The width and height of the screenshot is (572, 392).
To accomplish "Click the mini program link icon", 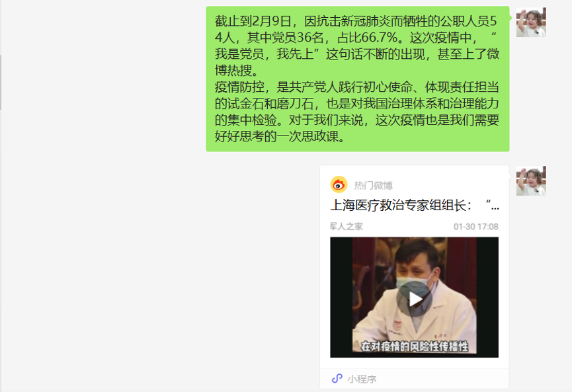I will click(x=337, y=379).
